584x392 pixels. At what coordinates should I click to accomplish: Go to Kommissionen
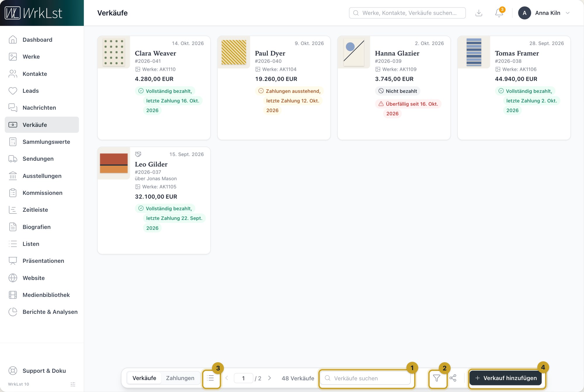pyautogui.click(x=42, y=193)
